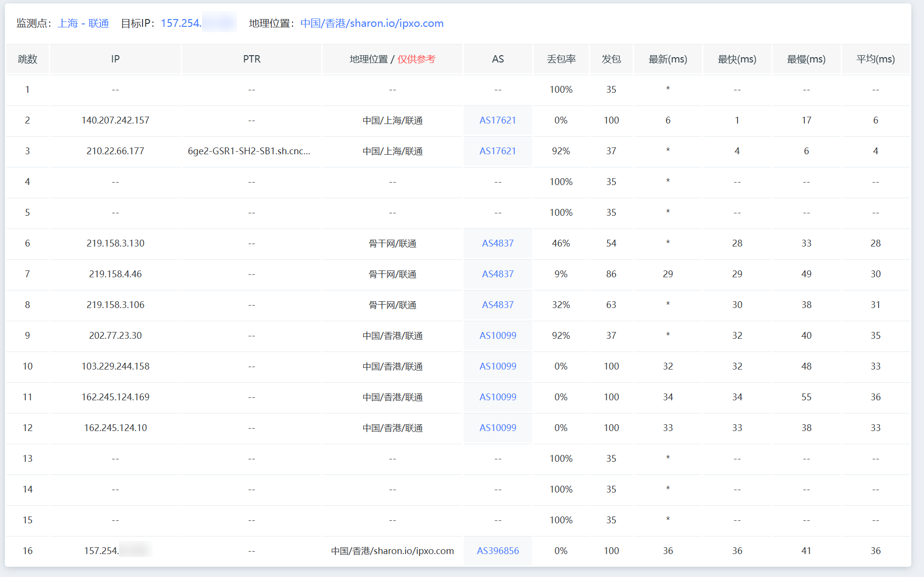Open the AS396856 link in hop 16
The image size is (924, 577).
(497, 551)
